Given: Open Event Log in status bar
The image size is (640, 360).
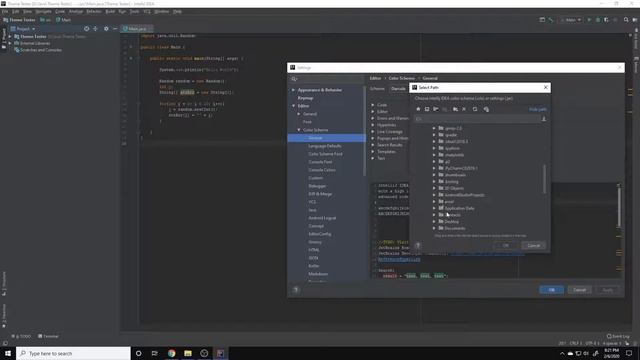Looking at the screenshot, I should (x=618, y=336).
